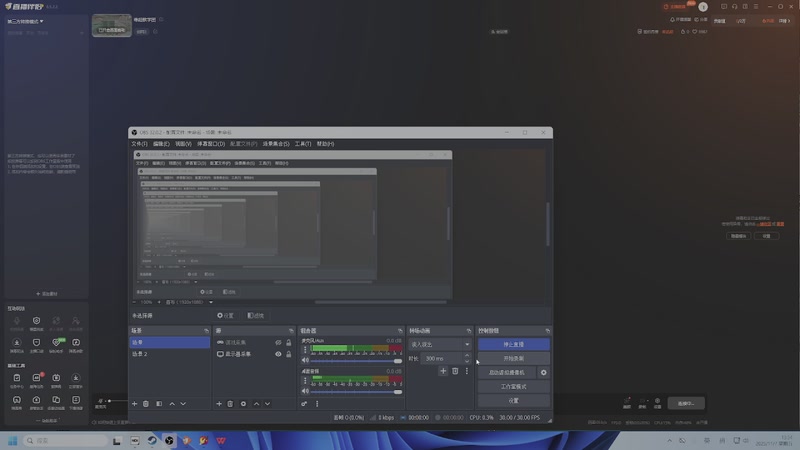Open Docks menu in OBS
Screen dimensions: 800x450
coord(211,144)
